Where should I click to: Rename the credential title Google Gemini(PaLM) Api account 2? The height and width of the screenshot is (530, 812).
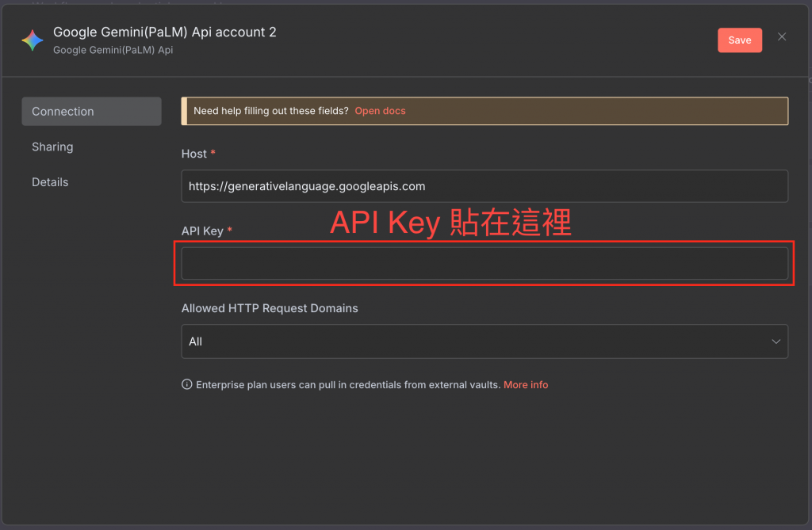165,32
